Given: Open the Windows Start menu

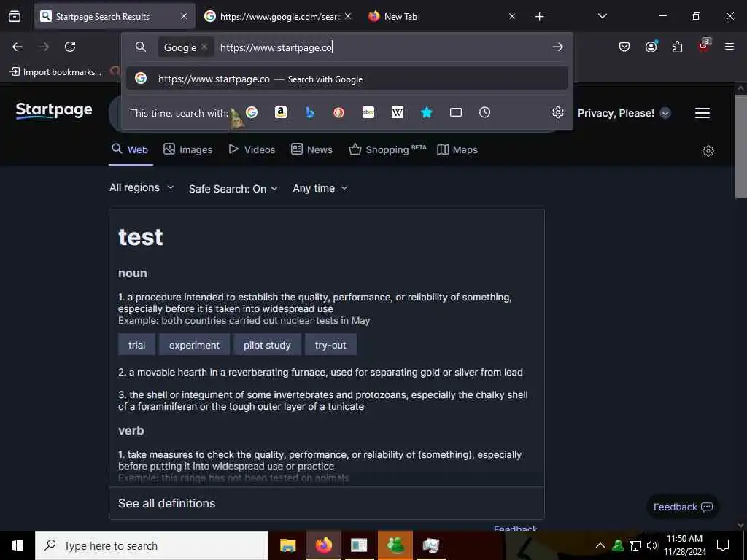Looking at the screenshot, I should 18,545.
